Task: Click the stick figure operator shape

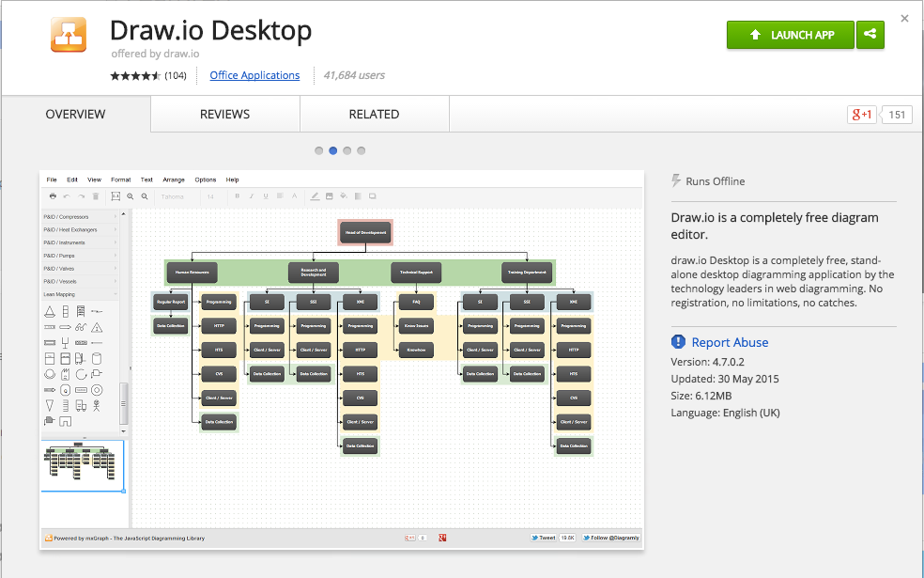Action: pos(96,405)
